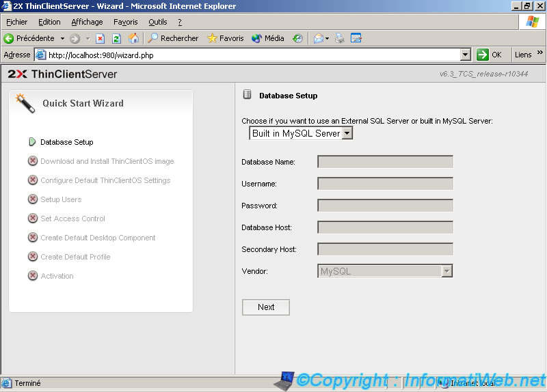Click the Username input field
The width and height of the screenshot is (547, 392).
coord(385,184)
